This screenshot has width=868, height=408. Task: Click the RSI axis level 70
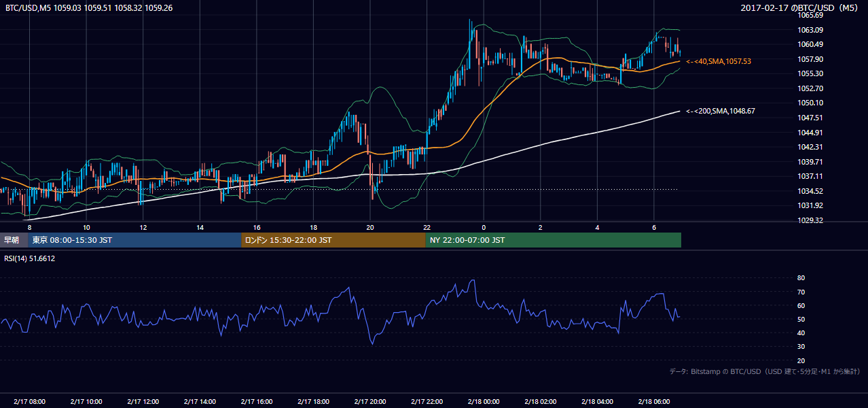click(x=801, y=292)
